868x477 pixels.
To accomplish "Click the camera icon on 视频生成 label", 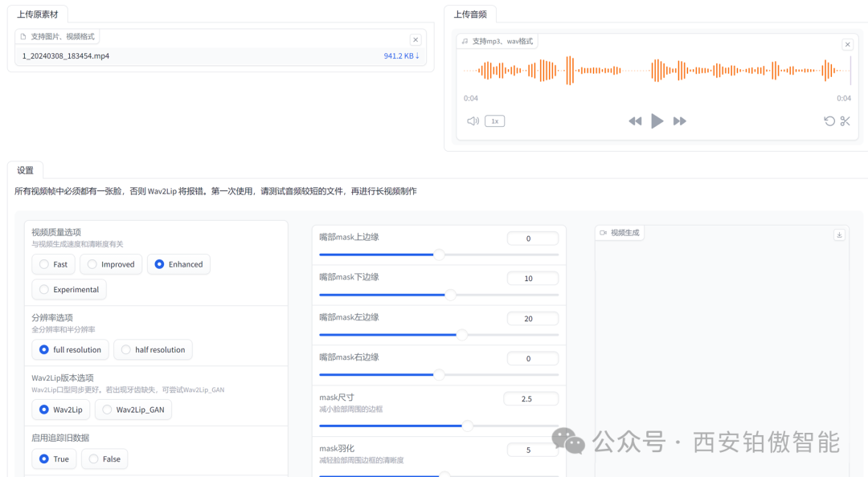I will (x=604, y=232).
